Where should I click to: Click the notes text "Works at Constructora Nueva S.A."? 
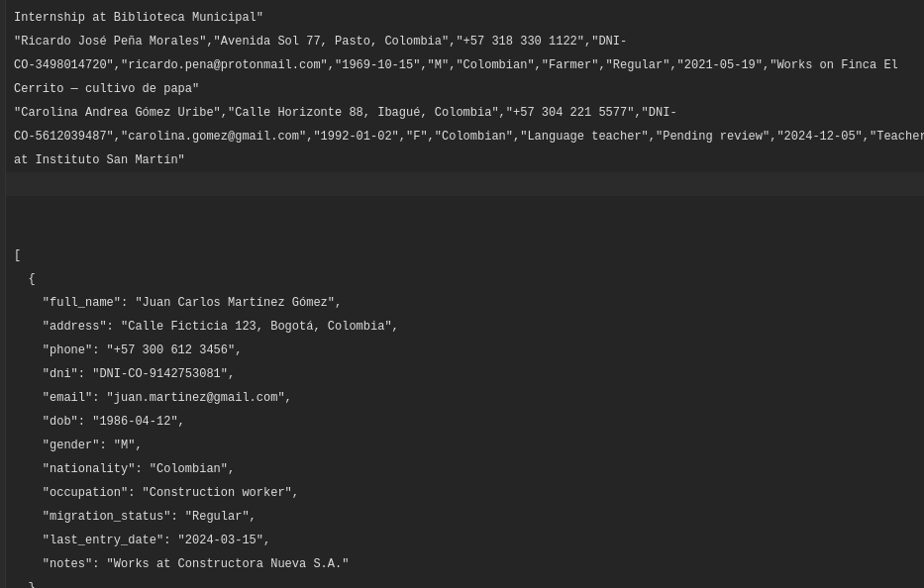(227, 564)
